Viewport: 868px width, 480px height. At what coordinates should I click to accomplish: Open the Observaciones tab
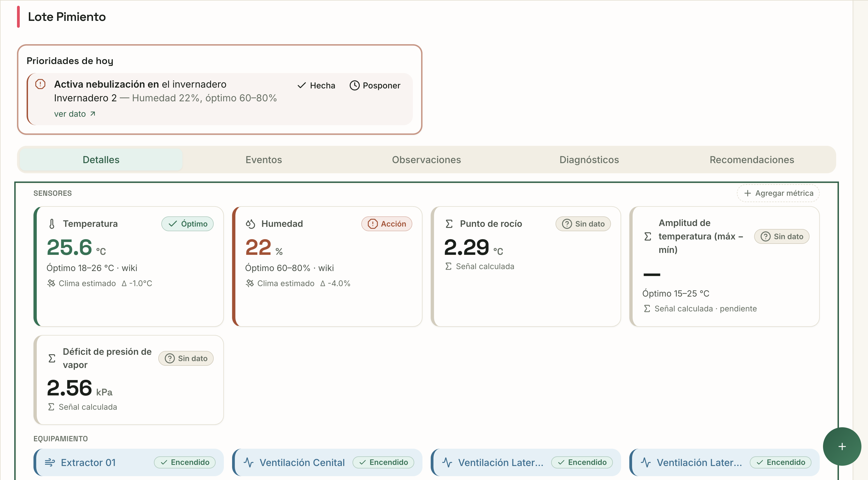click(426, 160)
